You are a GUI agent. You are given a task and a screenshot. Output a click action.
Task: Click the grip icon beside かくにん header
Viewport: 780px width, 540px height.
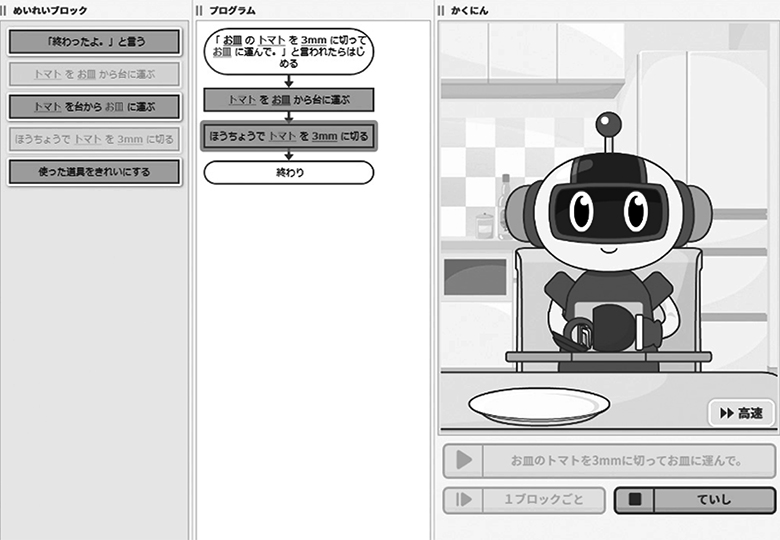pos(441,10)
